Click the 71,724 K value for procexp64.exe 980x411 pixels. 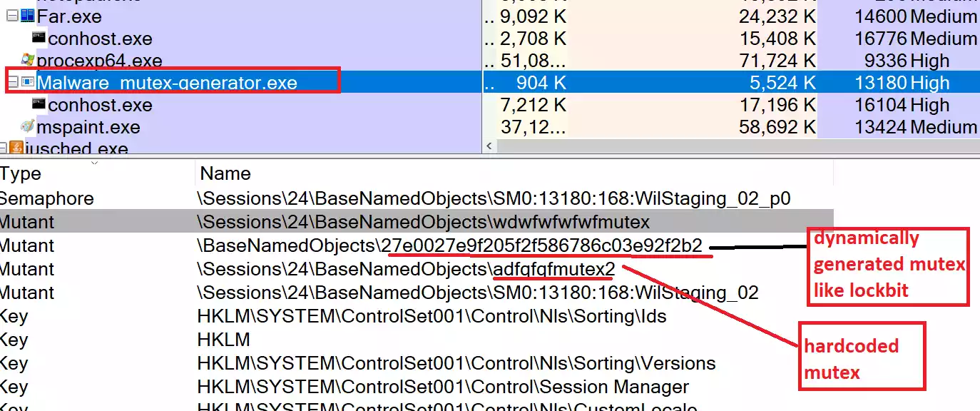pos(777,60)
